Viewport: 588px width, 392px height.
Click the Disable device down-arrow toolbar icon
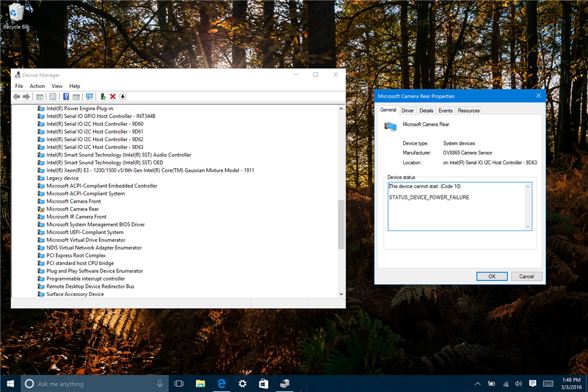(x=123, y=97)
